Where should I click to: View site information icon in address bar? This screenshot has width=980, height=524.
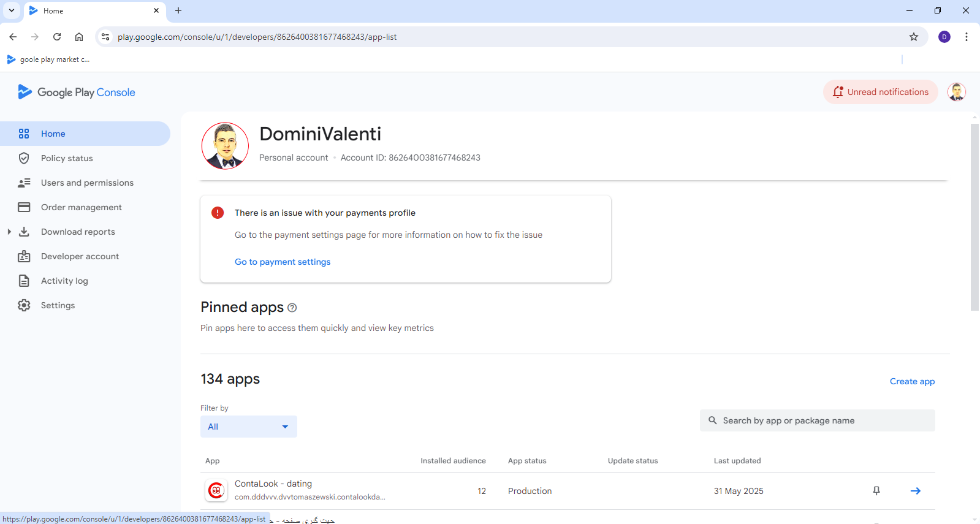(x=105, y=37)
